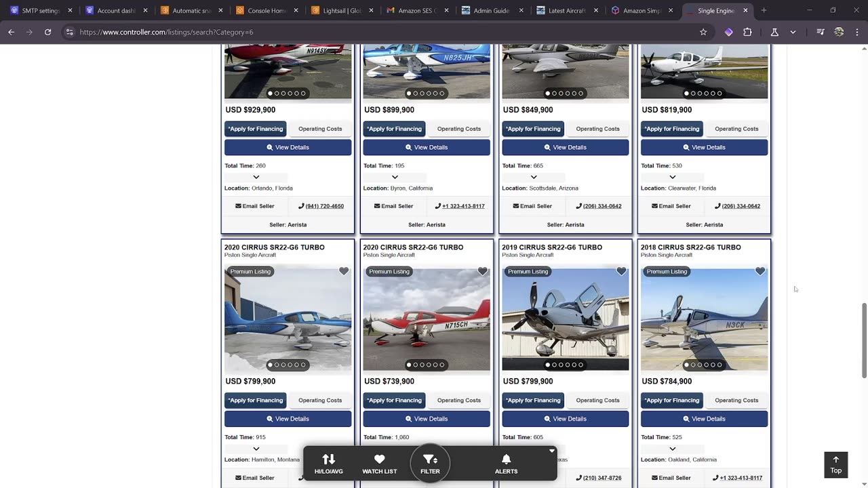Image resolution: width=868 pixels, height=488 pixels.
Task: Switch to Lightsail tab
Action: (x=342, y=10)
